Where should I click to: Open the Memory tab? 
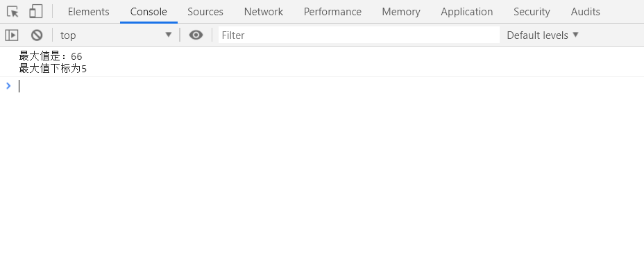(x=401, y=12)
